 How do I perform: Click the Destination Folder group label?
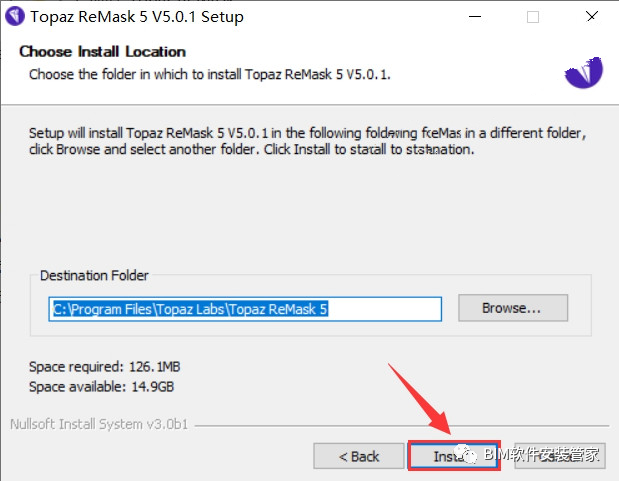coord(94,275)
